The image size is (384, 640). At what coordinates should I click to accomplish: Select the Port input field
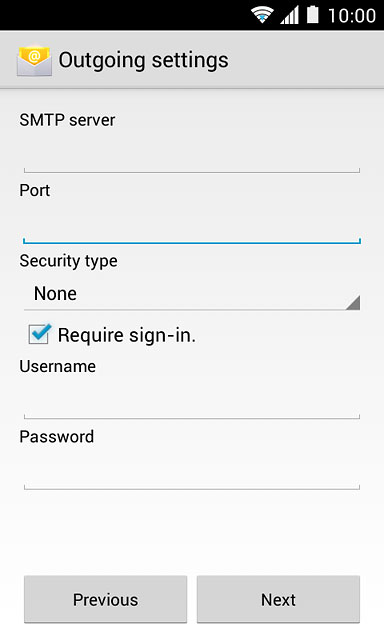tap(192, 227)
